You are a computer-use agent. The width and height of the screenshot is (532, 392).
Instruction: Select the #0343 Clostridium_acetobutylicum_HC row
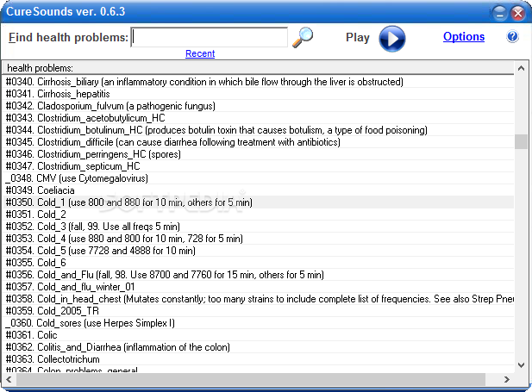(x=259, y=118)
